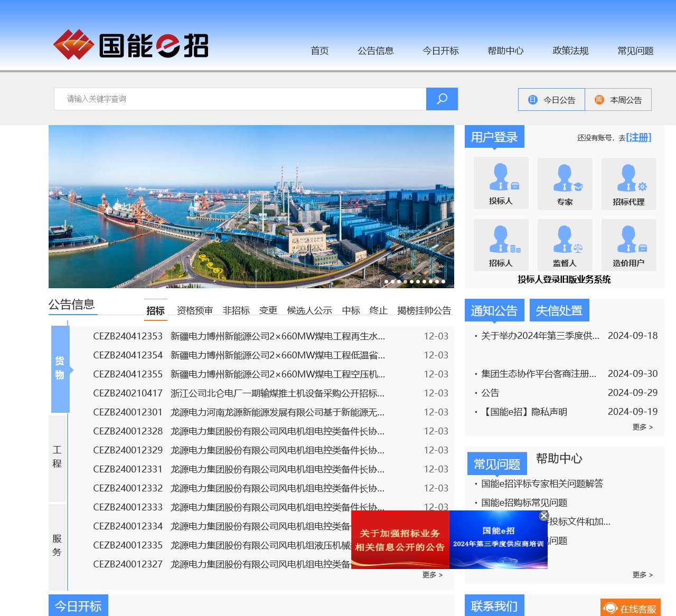Open the 投标人 bidder login icon

click(x=501, y=183)
